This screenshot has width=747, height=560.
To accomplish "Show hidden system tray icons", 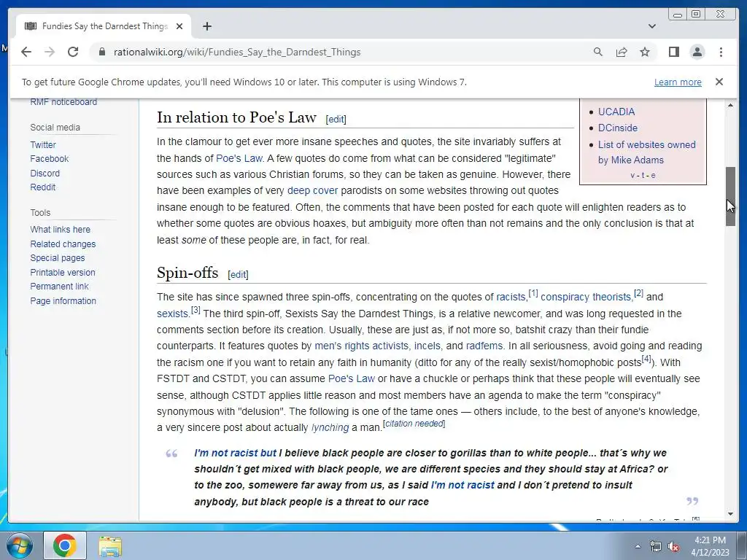I will pos(638,546).
